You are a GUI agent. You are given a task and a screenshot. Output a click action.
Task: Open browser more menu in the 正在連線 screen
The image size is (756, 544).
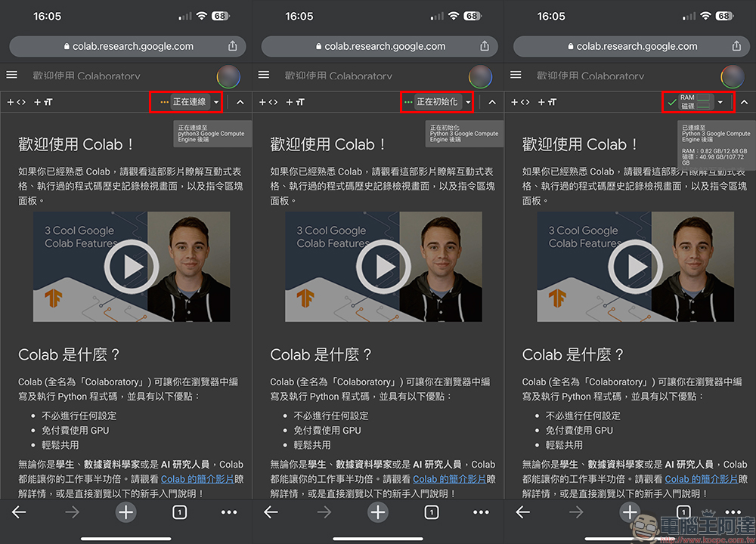pyautogui.click(x=229, y=512)
